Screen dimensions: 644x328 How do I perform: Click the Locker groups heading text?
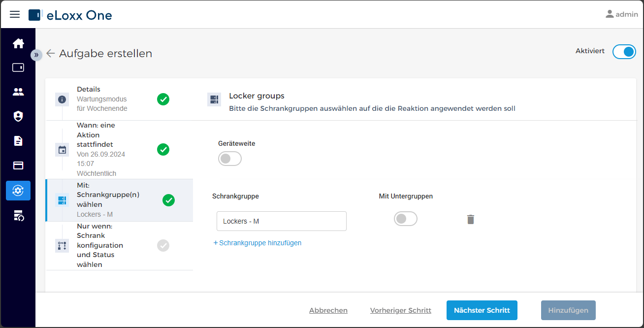[257, 96]
